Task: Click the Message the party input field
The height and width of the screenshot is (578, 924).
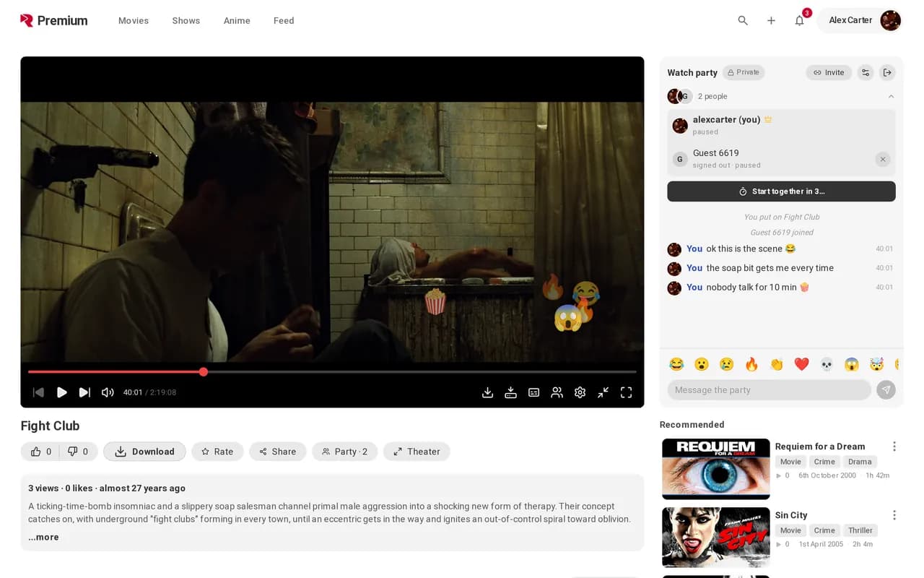Action: tap(769, 390)
